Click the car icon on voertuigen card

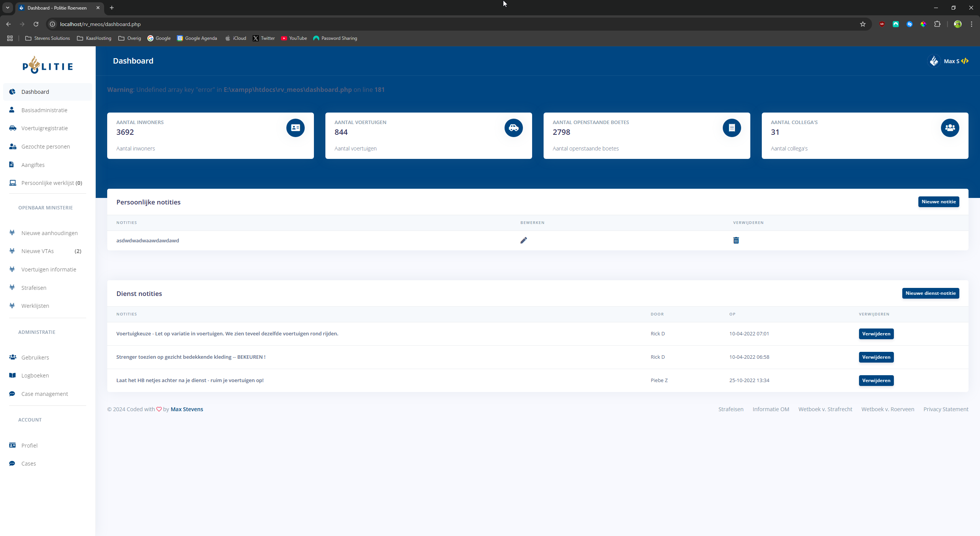(513, 128)
